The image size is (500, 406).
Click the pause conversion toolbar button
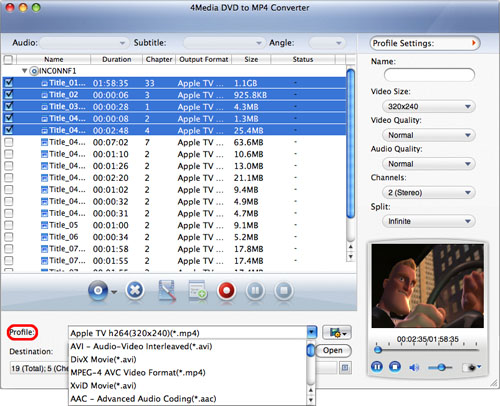click(x=255, y=290)
